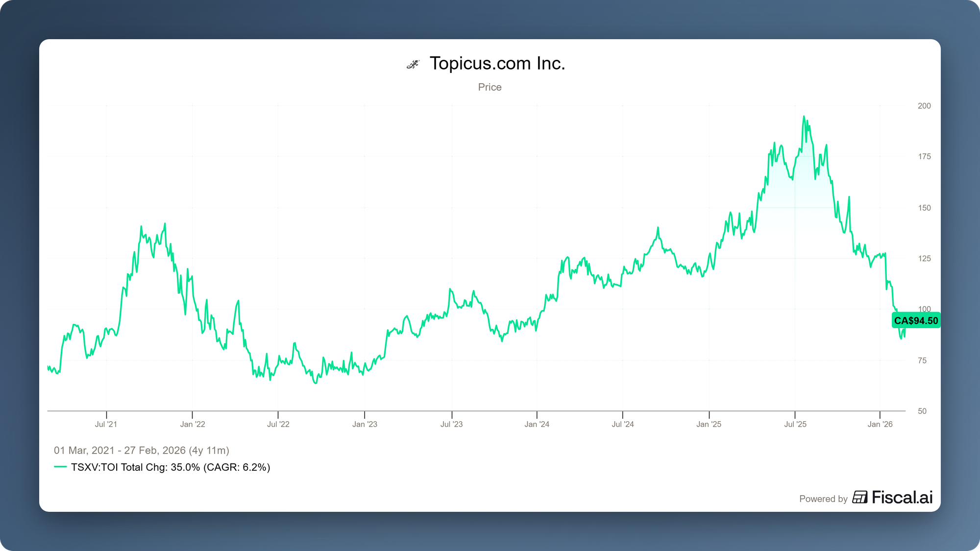
Task: Select the Price subtitle label
Action: pos(490,87)
